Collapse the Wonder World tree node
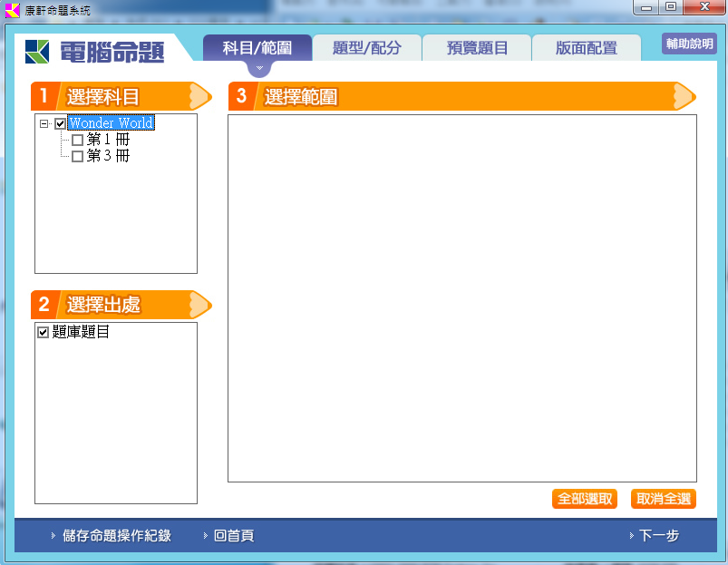This screenshot has width=728, height=565. click(x=44, y=123)
